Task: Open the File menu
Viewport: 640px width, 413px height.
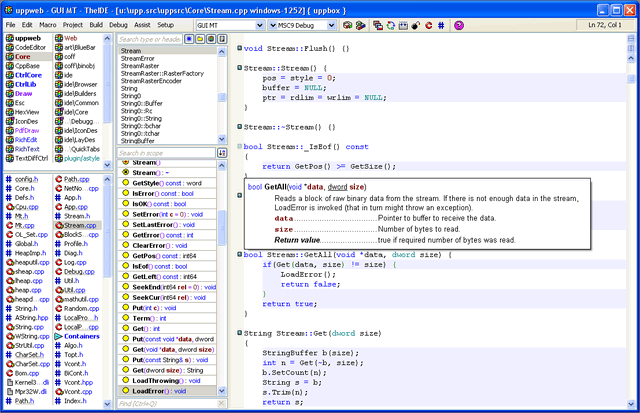Action: 10,25
